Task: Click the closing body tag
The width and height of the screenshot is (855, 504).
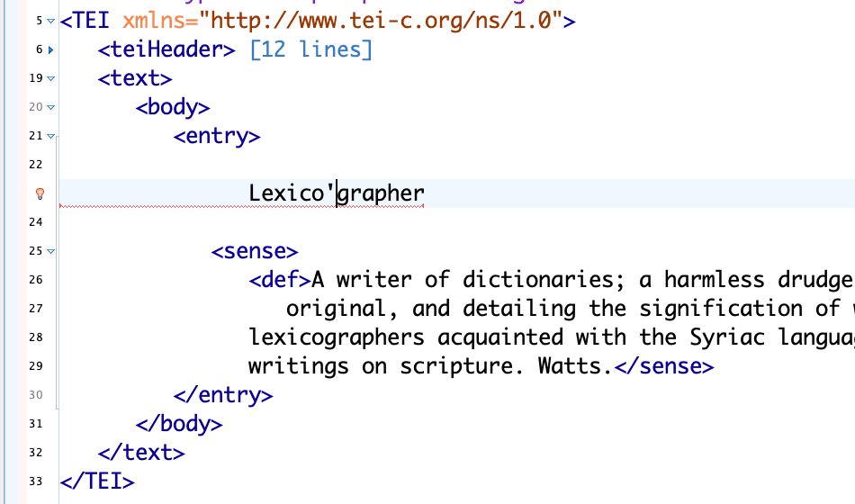Action: [179, 424]
